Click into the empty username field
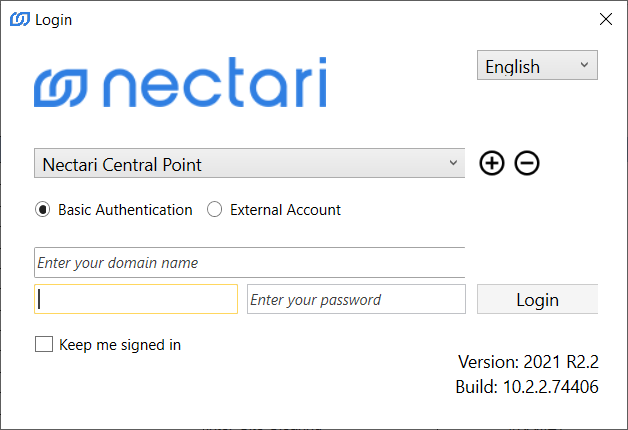 click(x=136, y=299)
